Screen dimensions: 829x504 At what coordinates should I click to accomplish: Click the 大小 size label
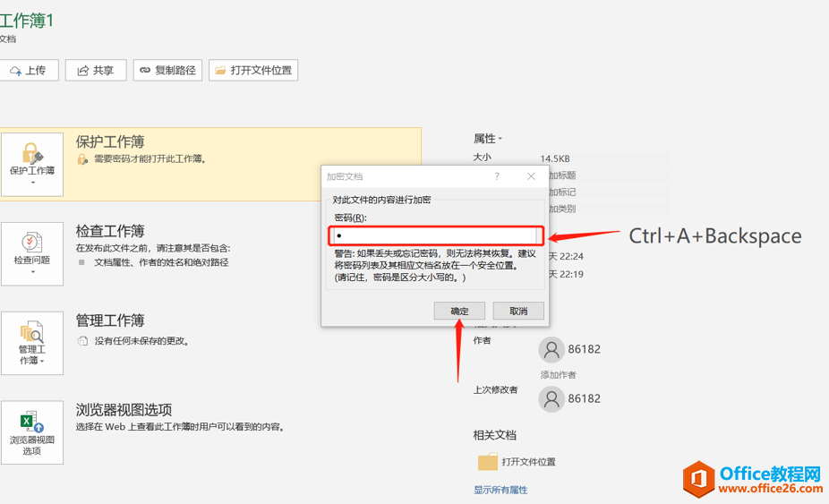[483, 158]
